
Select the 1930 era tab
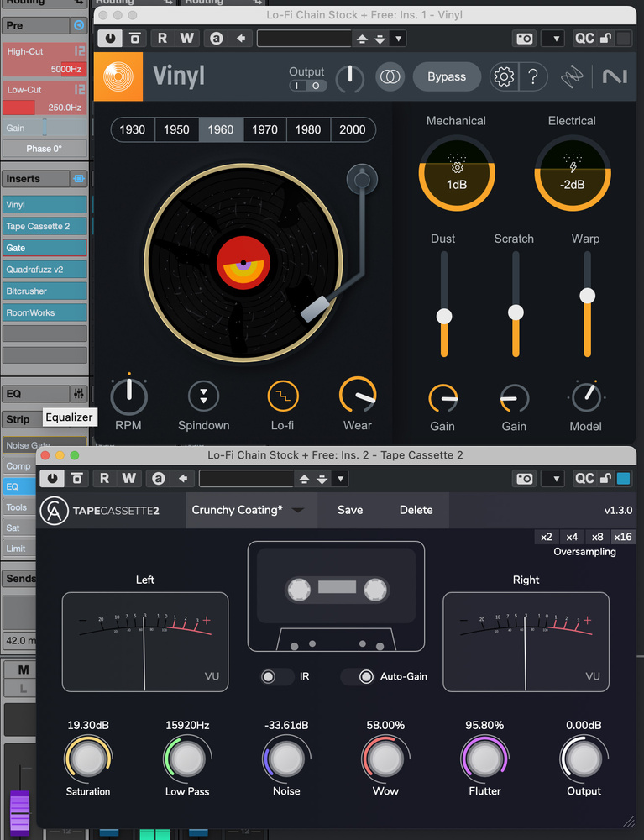132,129
